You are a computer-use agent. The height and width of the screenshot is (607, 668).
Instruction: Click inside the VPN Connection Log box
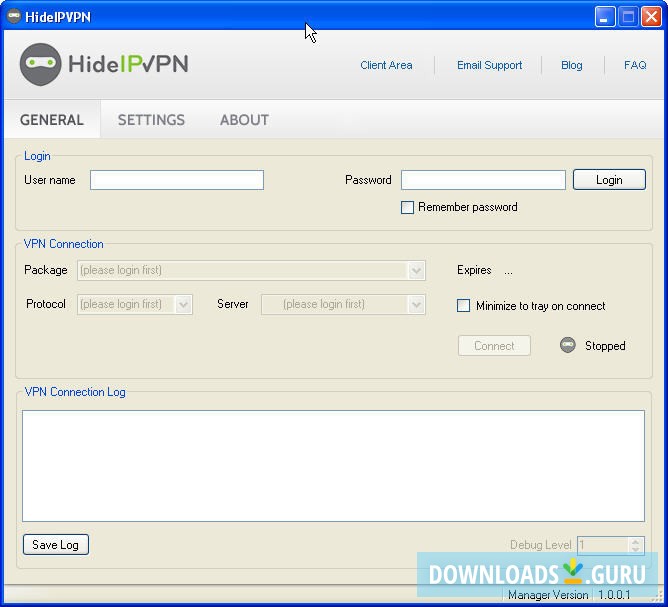click(x=334, y=466)
